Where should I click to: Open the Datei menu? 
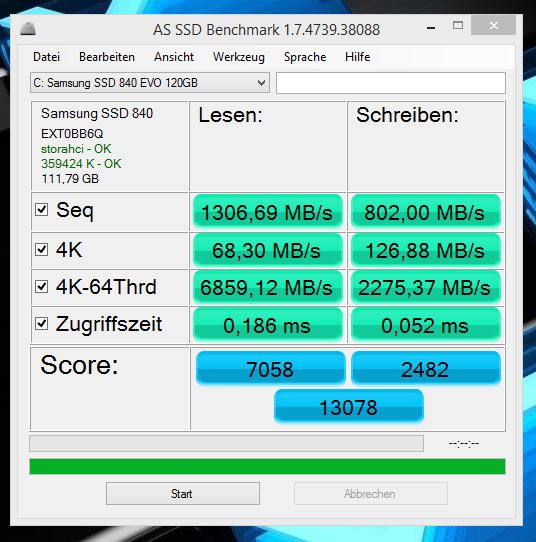tap(46, 57)
